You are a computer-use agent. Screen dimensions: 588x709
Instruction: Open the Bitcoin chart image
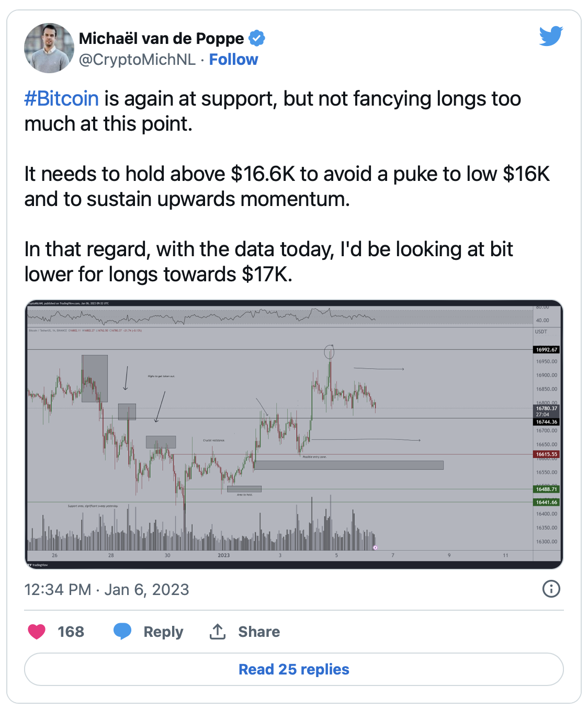tap(294, 434)
